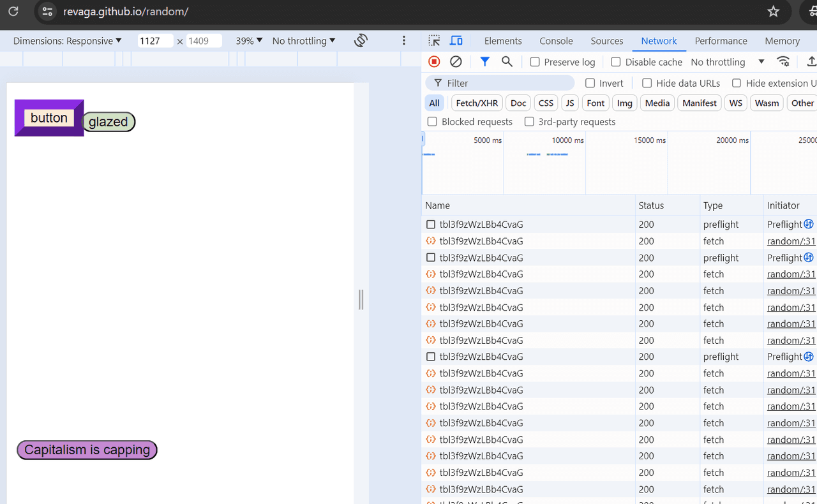Open network search magnifier icon
The image size is (817, 504).
pos(507,62)
